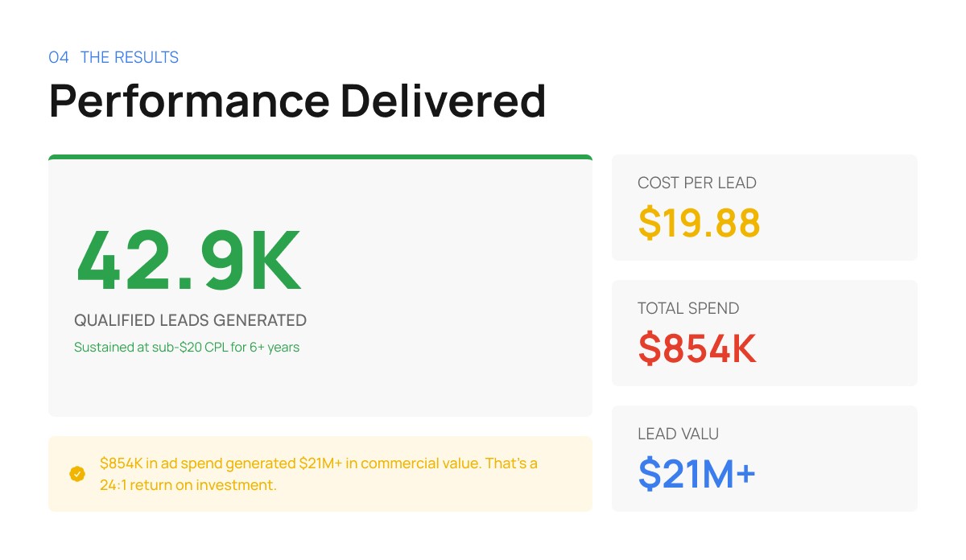This screenshot has height=560, width=966.
Task: Click the $854K red value
Action: 697,348
